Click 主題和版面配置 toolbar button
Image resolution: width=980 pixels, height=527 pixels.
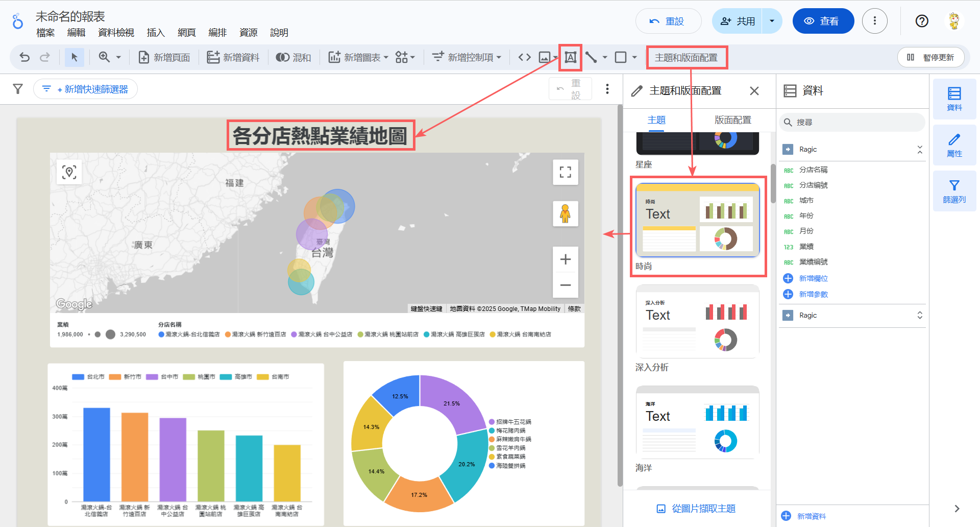click(687, 58)
